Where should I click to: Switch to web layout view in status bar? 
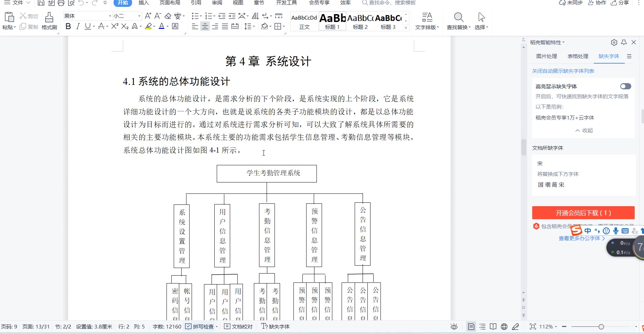point(504,327)
